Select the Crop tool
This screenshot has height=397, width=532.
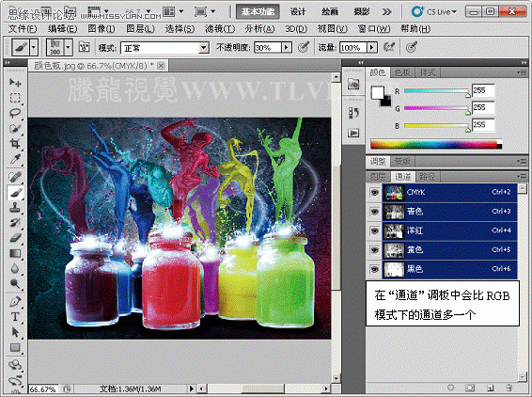(15, 144)
